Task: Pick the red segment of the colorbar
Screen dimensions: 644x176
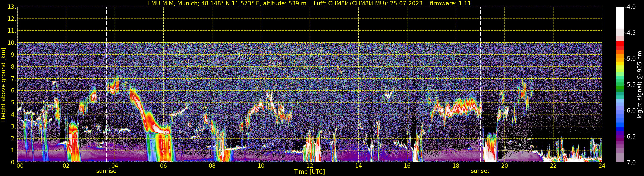Action: pyautogui.click(x=620, y=44)
